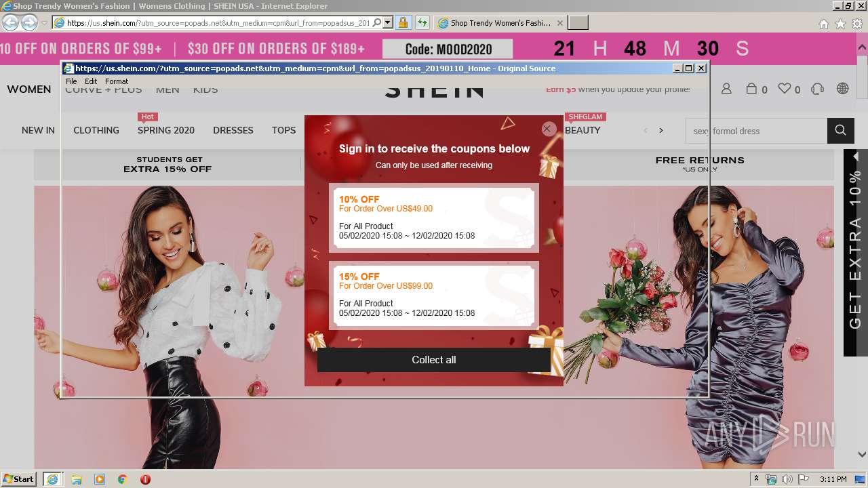Image resolution: width=868 pixels, height=488 pixels.
Task: Open Internet Explorer from taskbar
Action: 52,479
